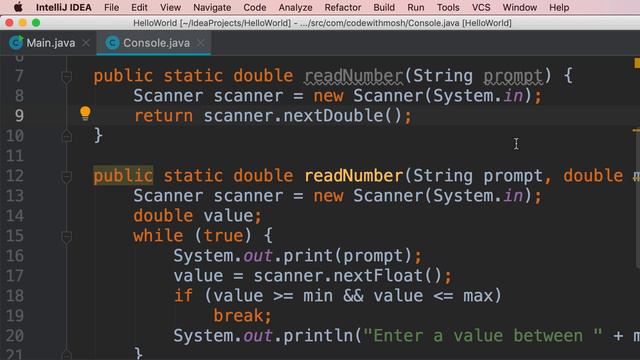Collapse the readNumber overload fold at line 12
640x360 pixels.
pyautogui.click(x=67, y=176)
